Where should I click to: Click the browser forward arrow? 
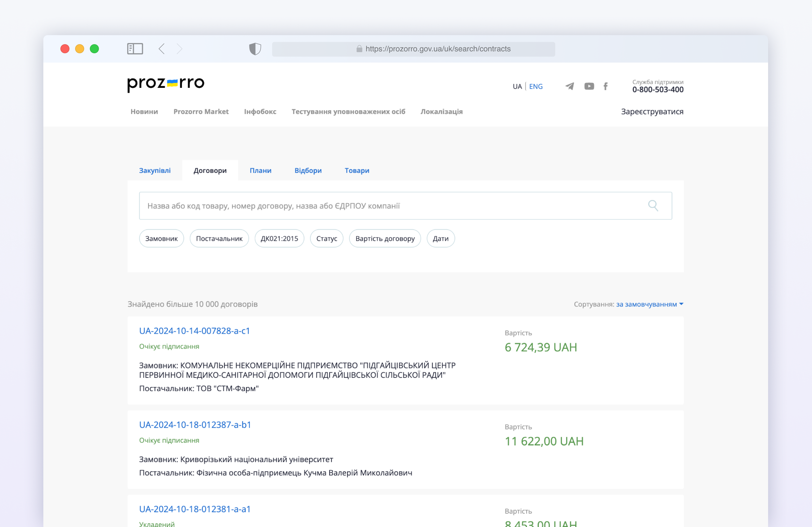(179, 49)
